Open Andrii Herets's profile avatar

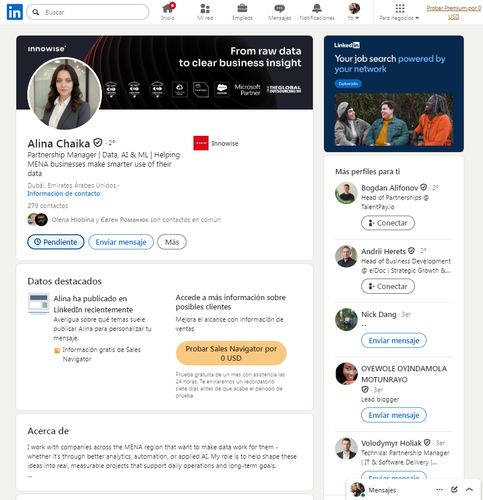coord(346,256)
